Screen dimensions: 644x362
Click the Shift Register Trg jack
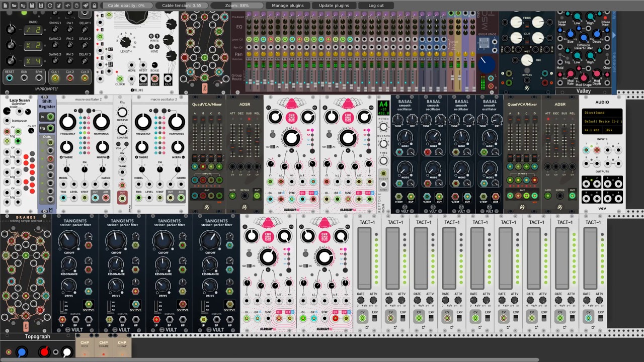pyautogui.click(x=50, y=128)
